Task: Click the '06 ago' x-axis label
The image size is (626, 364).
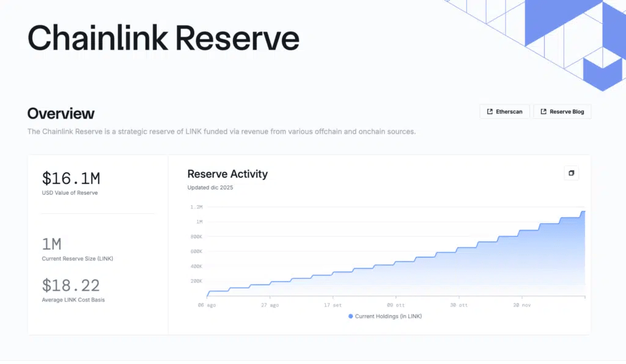Action: [x=207, y=305]
